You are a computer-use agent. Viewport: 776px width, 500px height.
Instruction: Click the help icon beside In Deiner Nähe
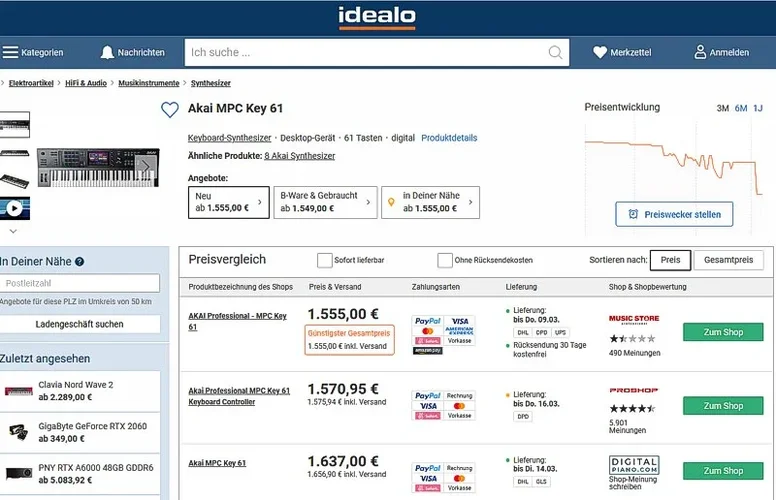point(79,262)
